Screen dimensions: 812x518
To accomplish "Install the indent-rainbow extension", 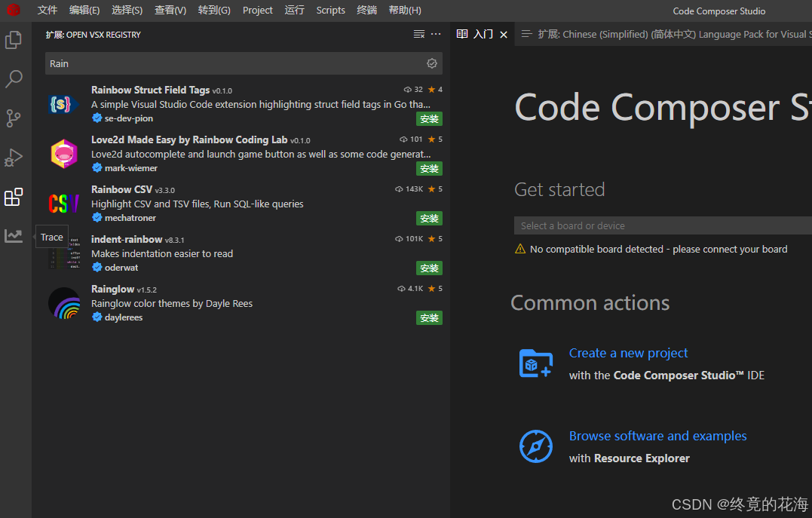I will click(x=429, y=268).
